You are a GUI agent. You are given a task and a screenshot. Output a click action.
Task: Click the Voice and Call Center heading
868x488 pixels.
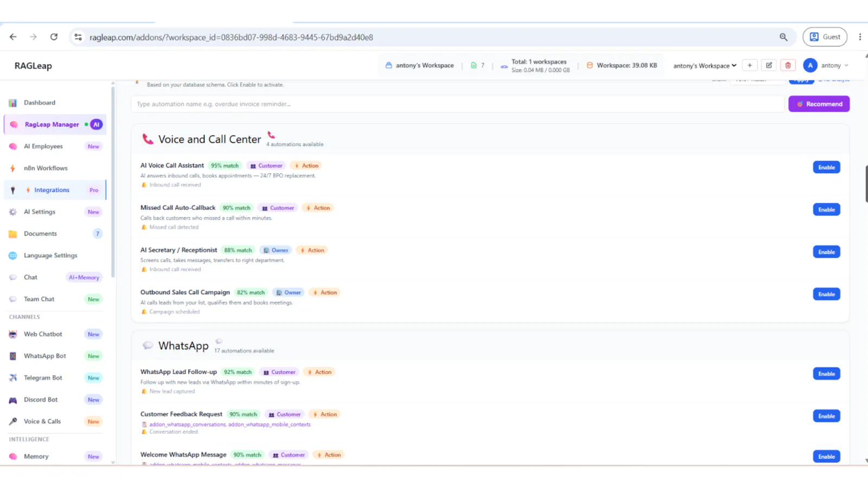pos(209,139)
